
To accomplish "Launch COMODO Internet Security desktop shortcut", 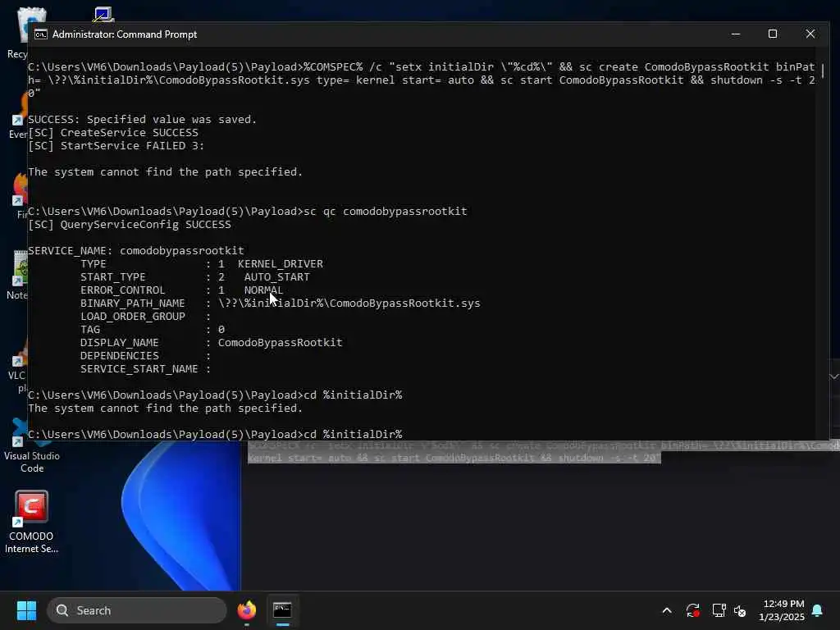I will [x=31, y=522].
